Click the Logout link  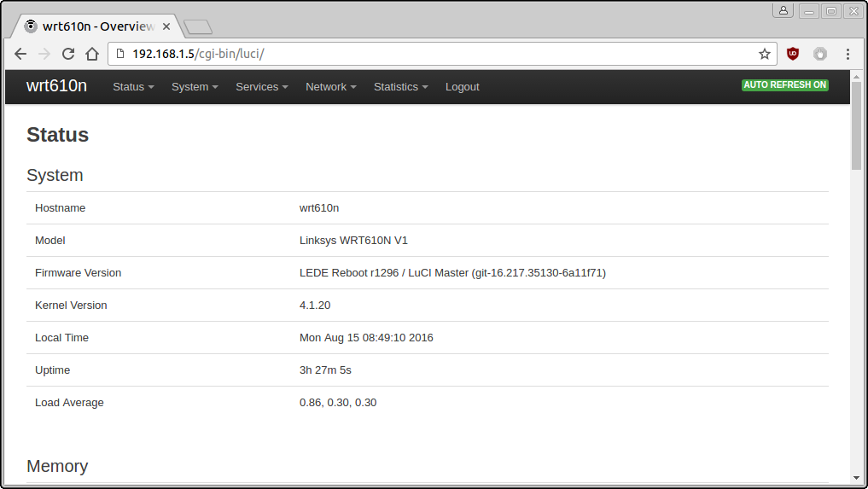[463, 87]
